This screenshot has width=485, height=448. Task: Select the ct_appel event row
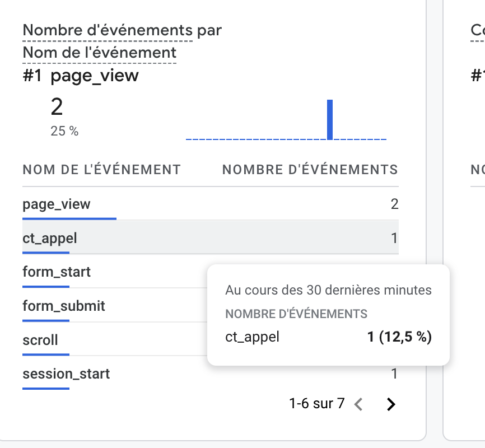211,237
